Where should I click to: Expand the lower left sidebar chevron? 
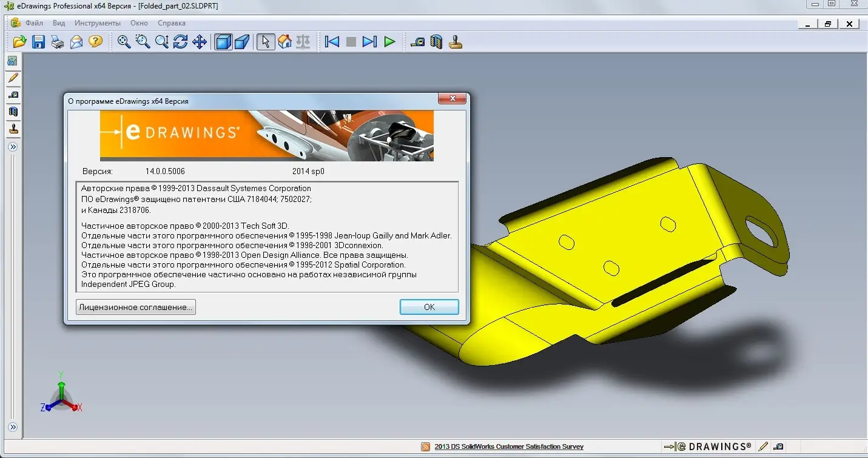pos(13,427)
